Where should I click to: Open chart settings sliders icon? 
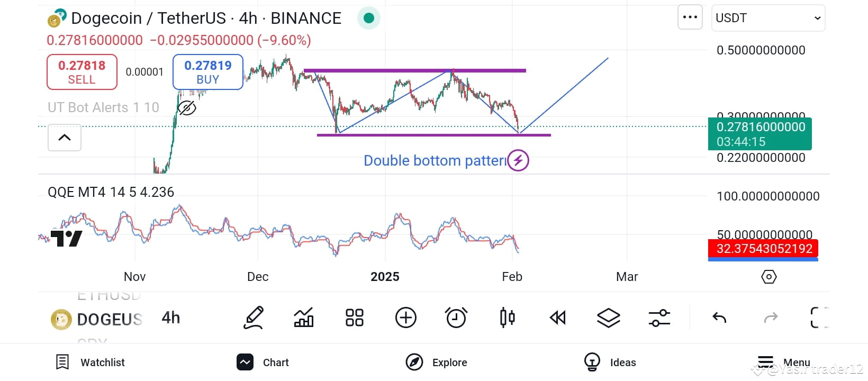pos(659,317)
